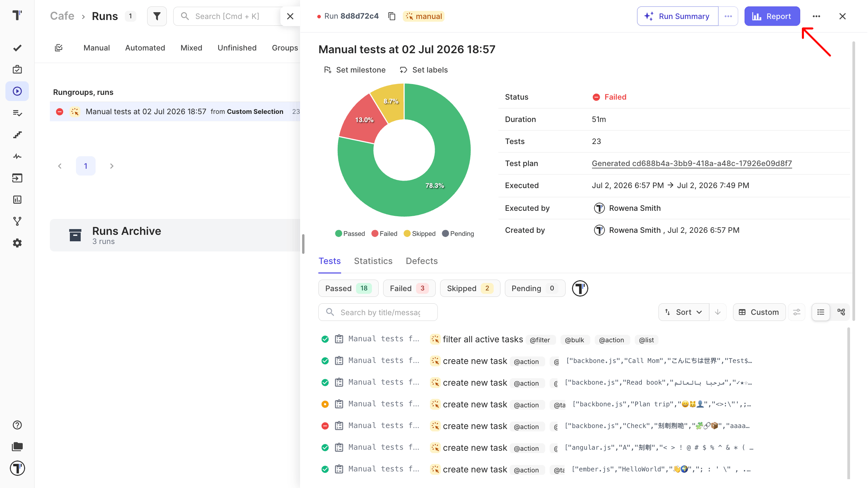Image resolution: width=868 pixels, height=488 pixels.
Task: Toggle the Passed 18 filter
Action: [x=348, y=288]
